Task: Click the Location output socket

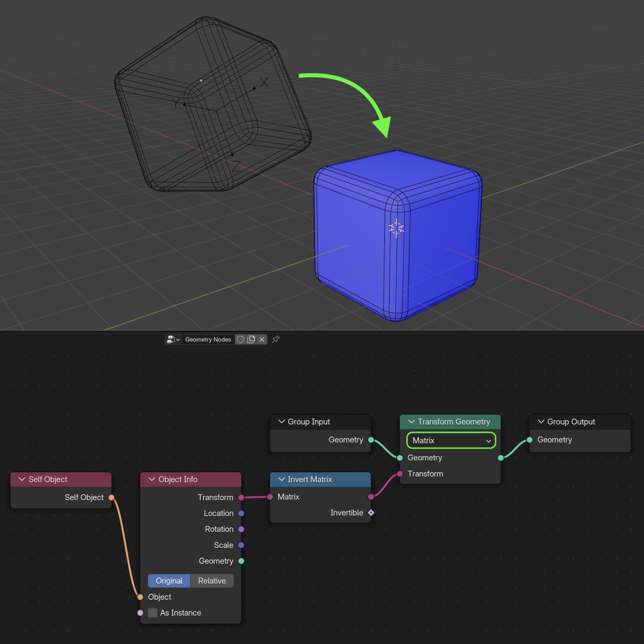Action: tap(241, 514)
